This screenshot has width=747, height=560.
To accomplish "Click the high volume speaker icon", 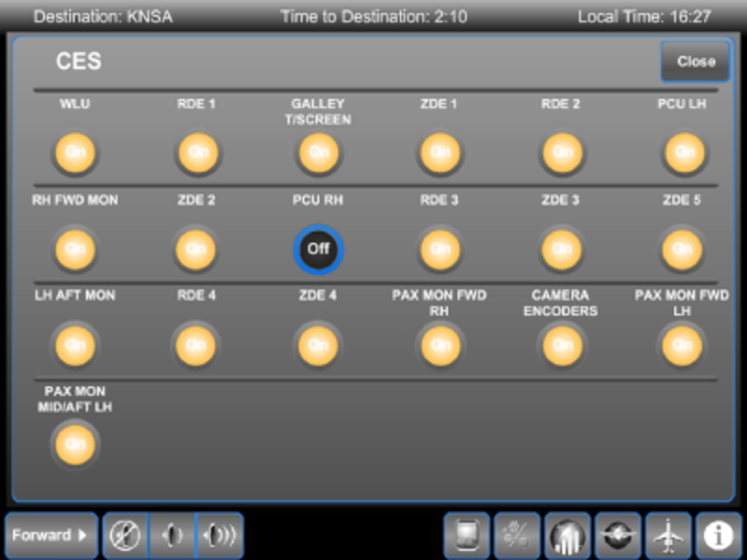I will (x=220, y=536).
